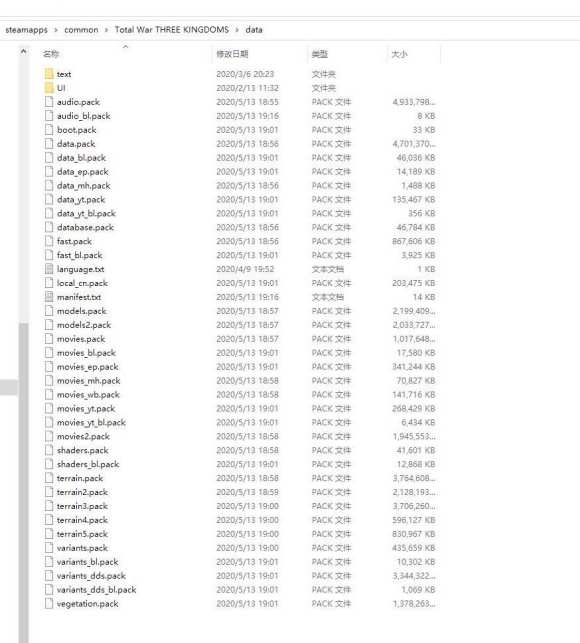
Task: Click the language.txt text file icon
Action: click(x=49, y=269)
